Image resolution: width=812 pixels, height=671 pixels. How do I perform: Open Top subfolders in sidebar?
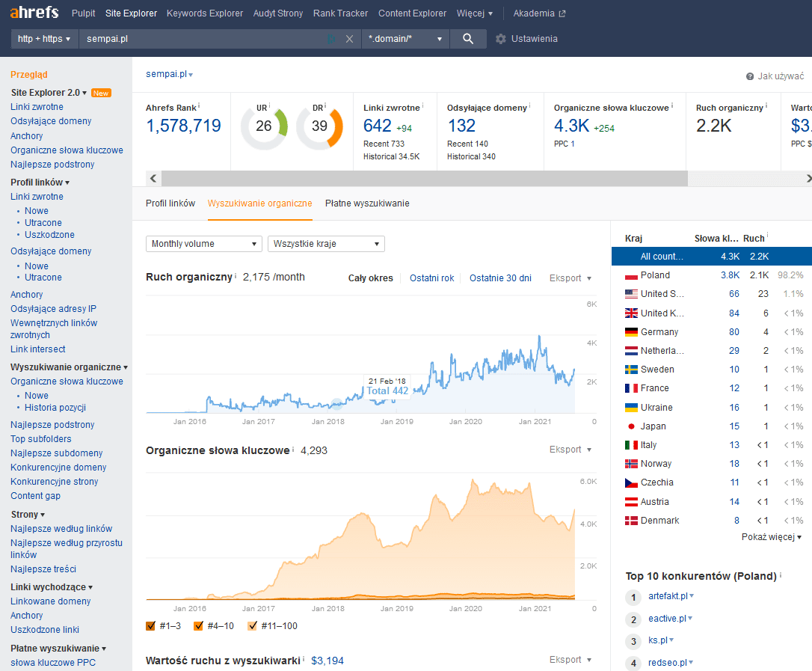pos(41,439)
